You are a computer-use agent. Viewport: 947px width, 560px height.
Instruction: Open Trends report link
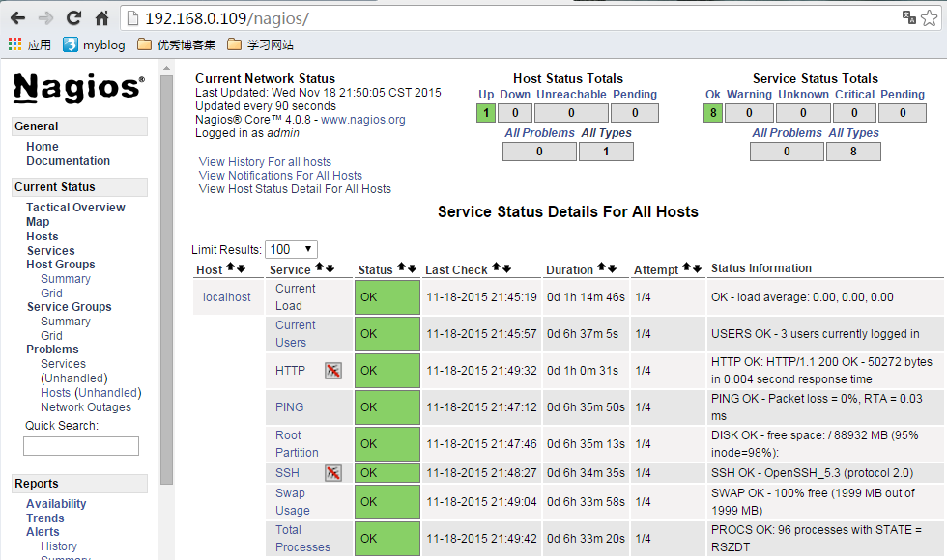coord(45,518)
